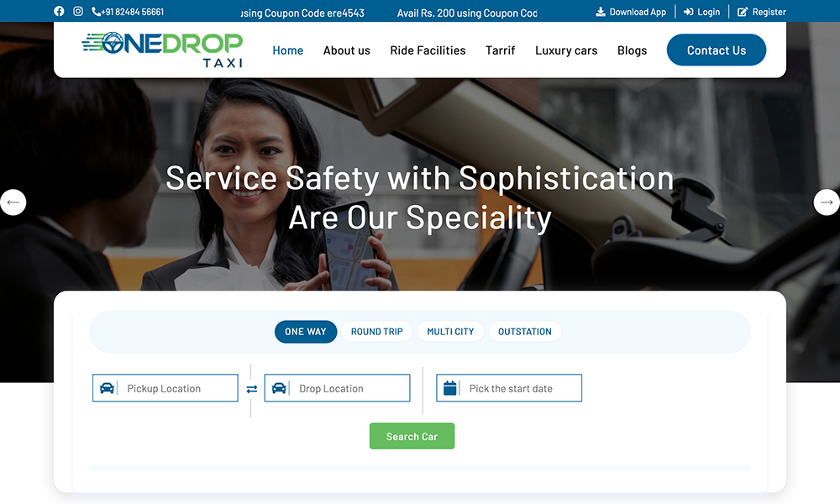Viewport: 840px width, 504px height.
Task: Click the phone number +91 82484 56661
Action: click(128, 12)
